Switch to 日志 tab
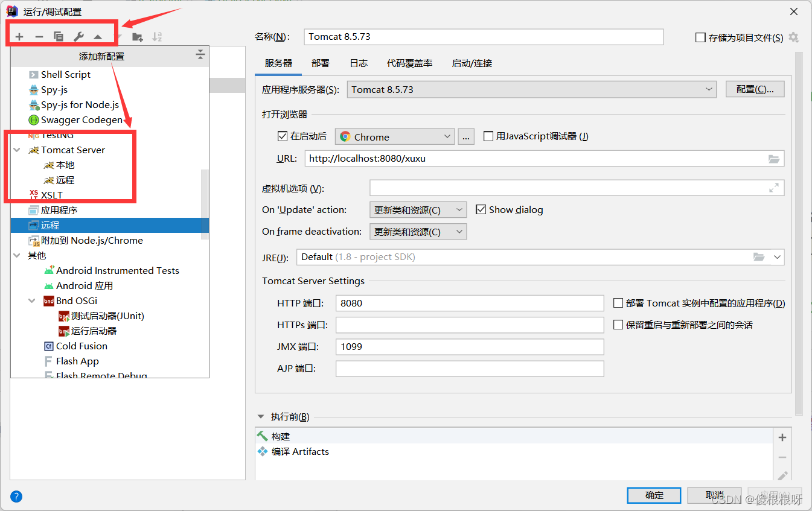 [359, 63]
